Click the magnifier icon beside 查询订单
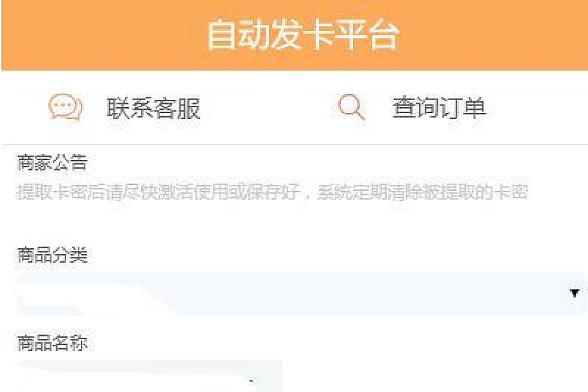The height and width of the screenshot is (392, 588). point(351,107)
